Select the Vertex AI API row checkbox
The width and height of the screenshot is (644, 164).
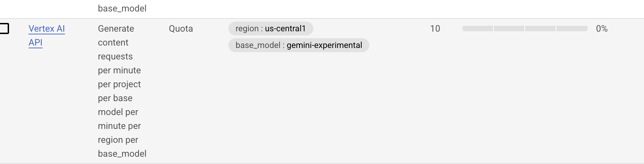coord(4,28)
